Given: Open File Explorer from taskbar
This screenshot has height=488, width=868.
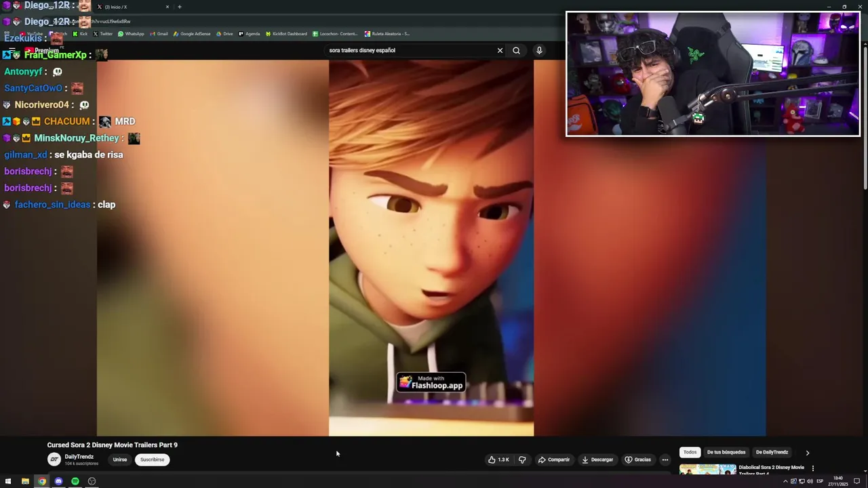Looking at the screenshot, I should 25,481.
